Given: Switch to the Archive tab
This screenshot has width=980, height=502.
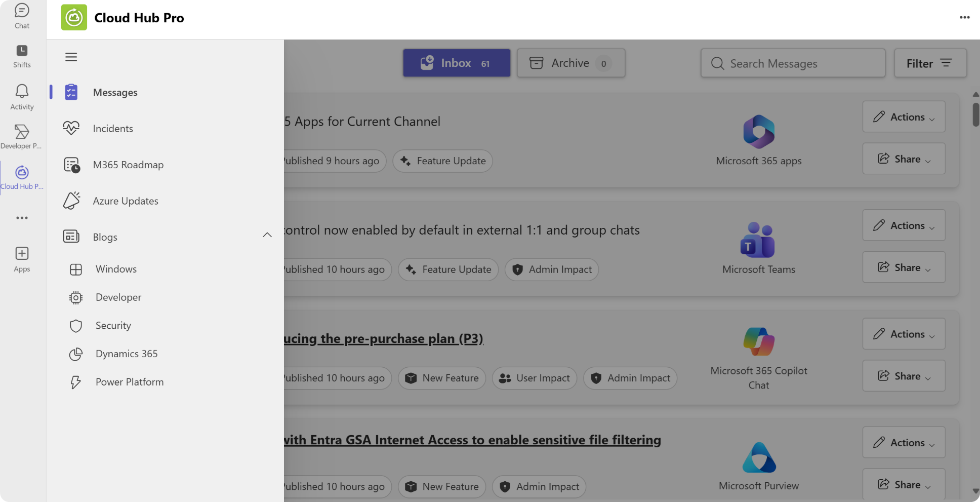Looking at the screenshot, I should [570, 63].
